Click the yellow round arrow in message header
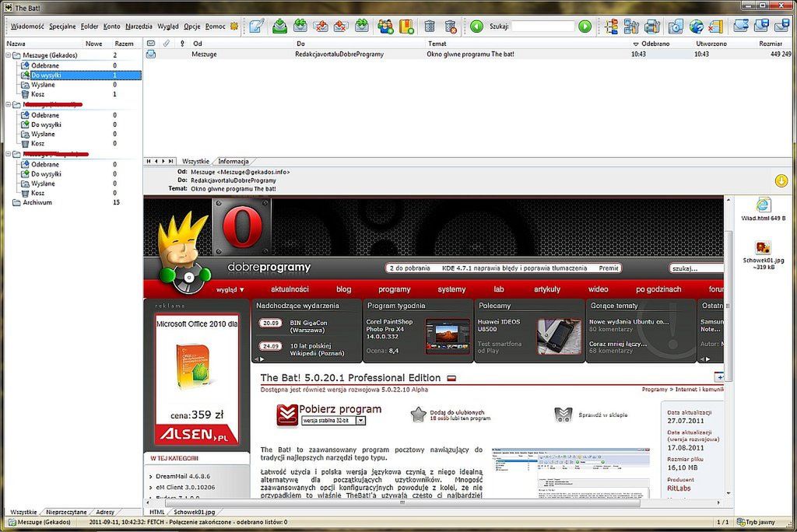The image size is (797, 532). coord(781,180)
